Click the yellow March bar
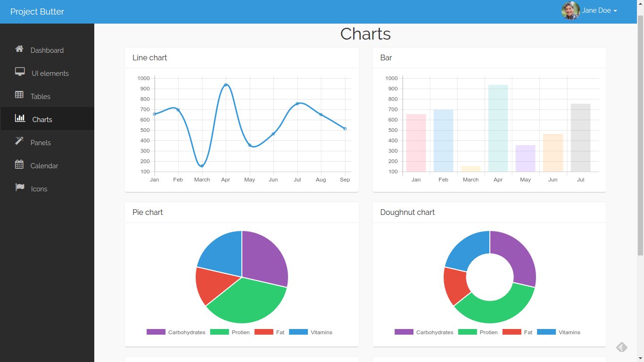Viewport: 644px width, 362px height. pos(471,169)
